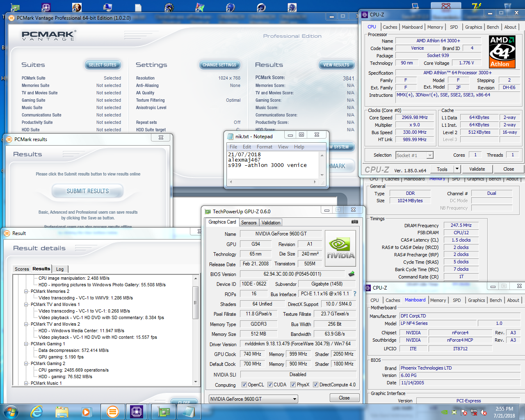
Task: Switch to GPU-Z graphics card taskbar button
Action: [164, 411]
